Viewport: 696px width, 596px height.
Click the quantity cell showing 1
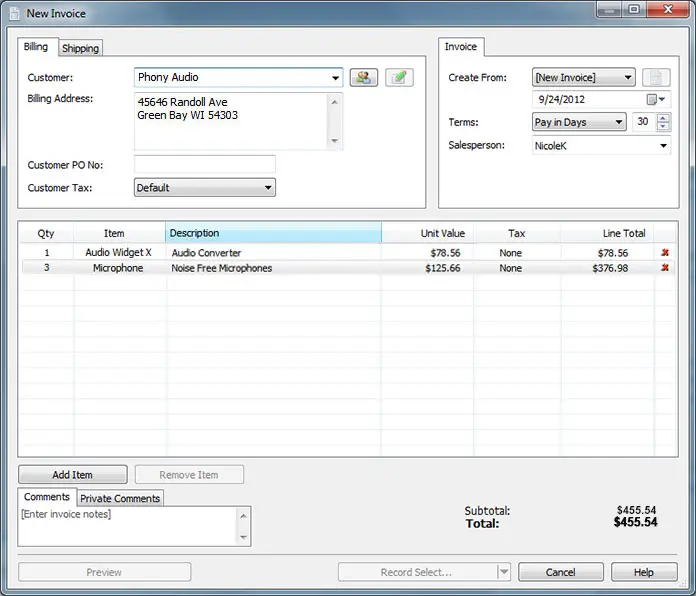pyautogui.click(x=47, y=253)
